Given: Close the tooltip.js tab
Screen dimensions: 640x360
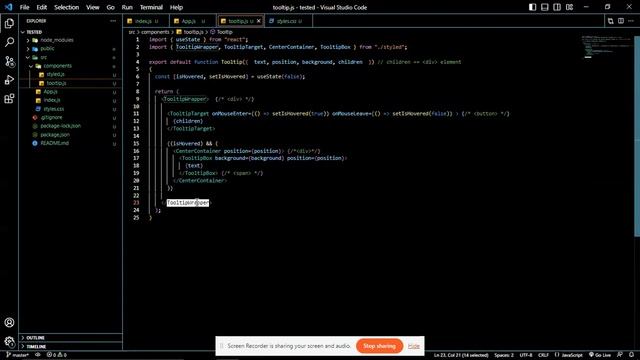Looking at the screenshot, I should point(258,21).
